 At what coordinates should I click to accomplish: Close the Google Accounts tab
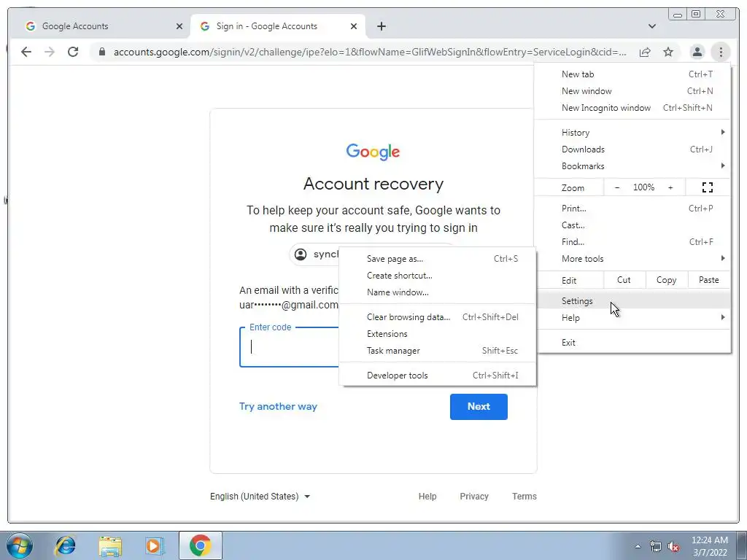[x=179, y=26]
